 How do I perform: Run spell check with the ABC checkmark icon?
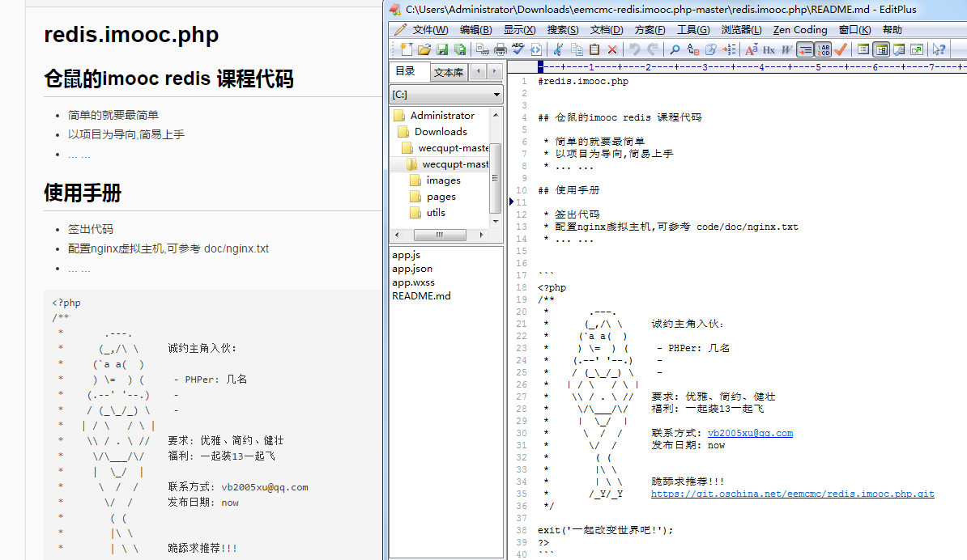[518, 49]
